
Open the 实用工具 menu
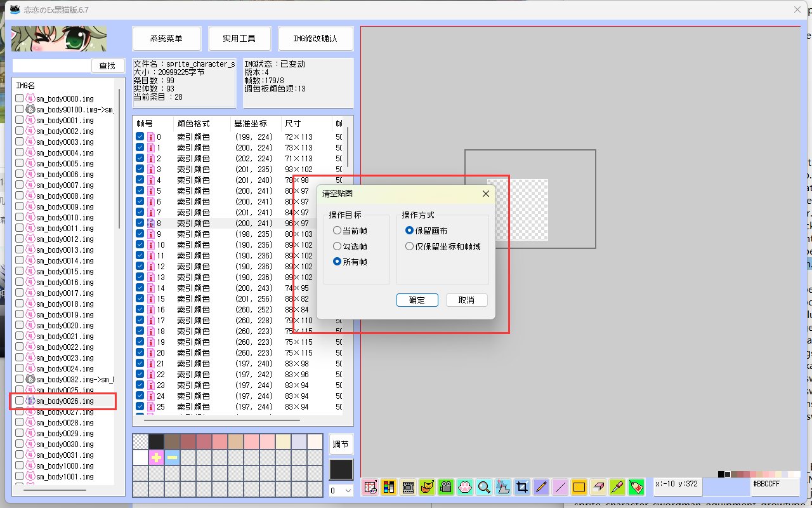pos(239,39)
